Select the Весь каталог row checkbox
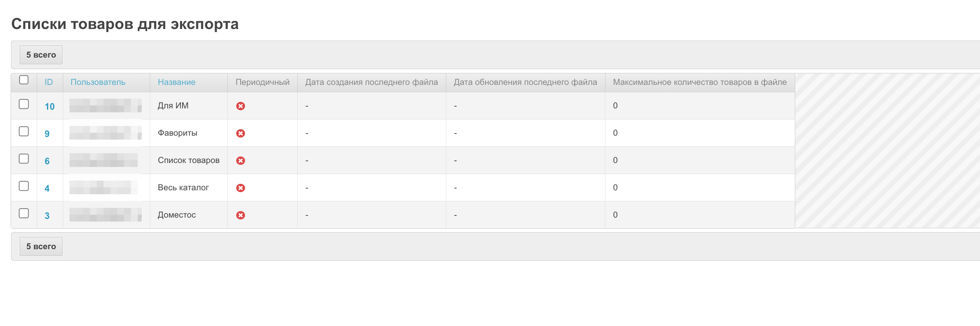 pos(24,186)
